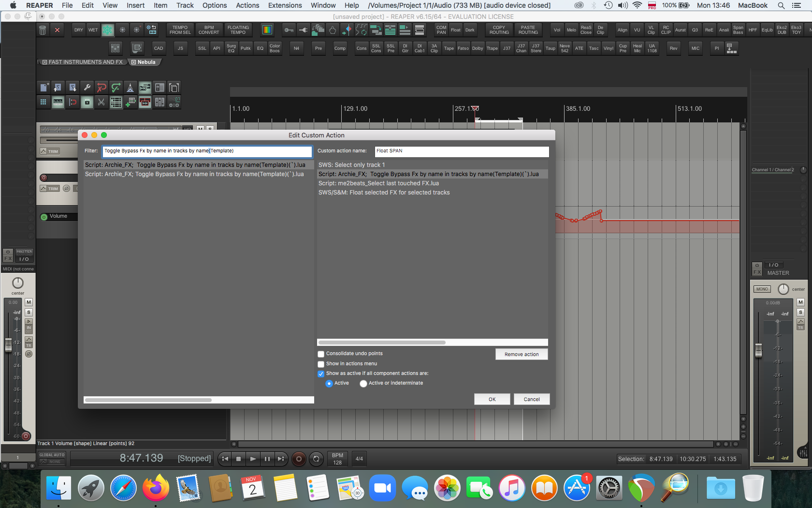This screenshot has height=508, width=812.
Task: Click the trash can toolbar icon
Action: (43, 30)
